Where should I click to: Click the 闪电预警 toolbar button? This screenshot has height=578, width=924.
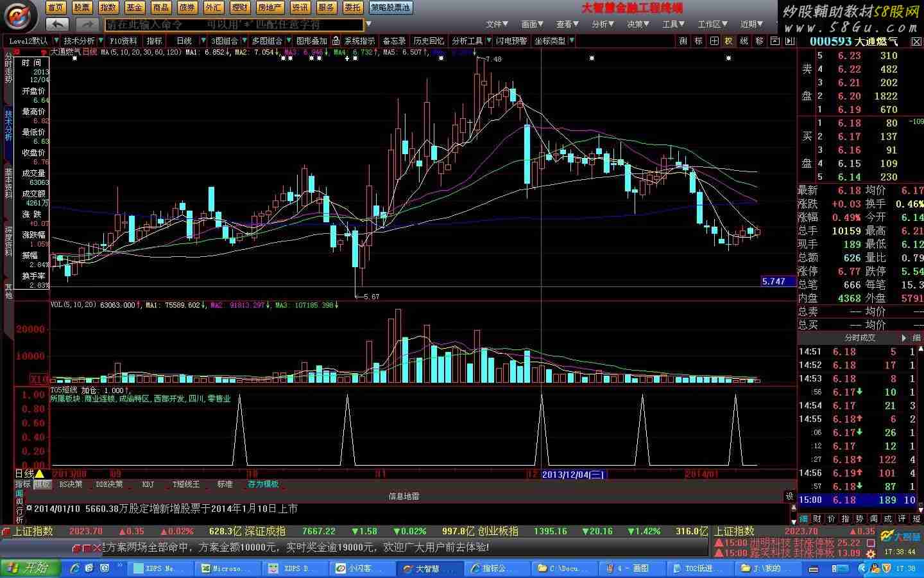click(x=511, y=40)
